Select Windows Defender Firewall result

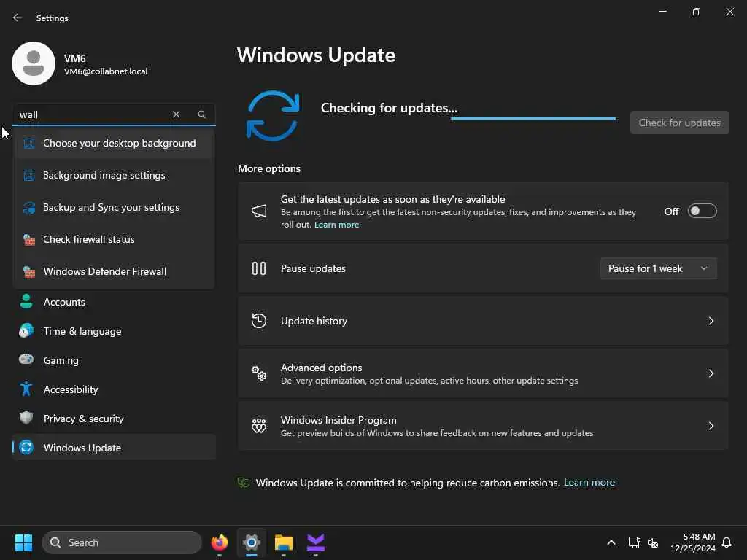pyautogui.click(x=114, y=271)
